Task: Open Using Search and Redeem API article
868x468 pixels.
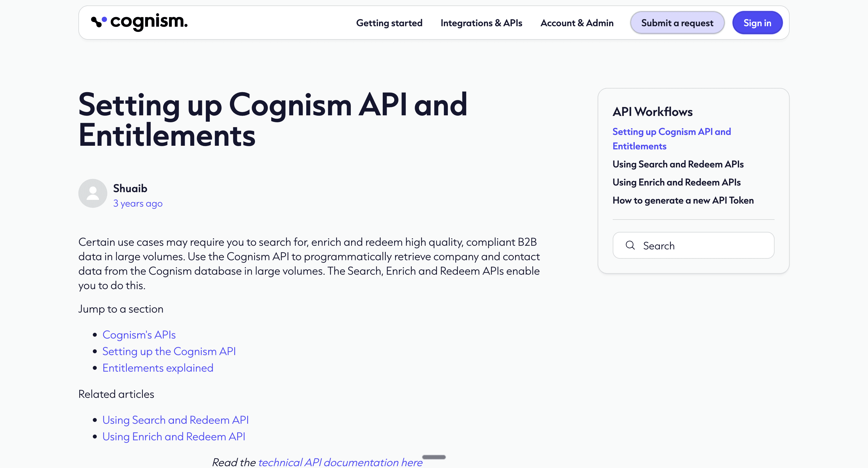Action: click(175, 420)
